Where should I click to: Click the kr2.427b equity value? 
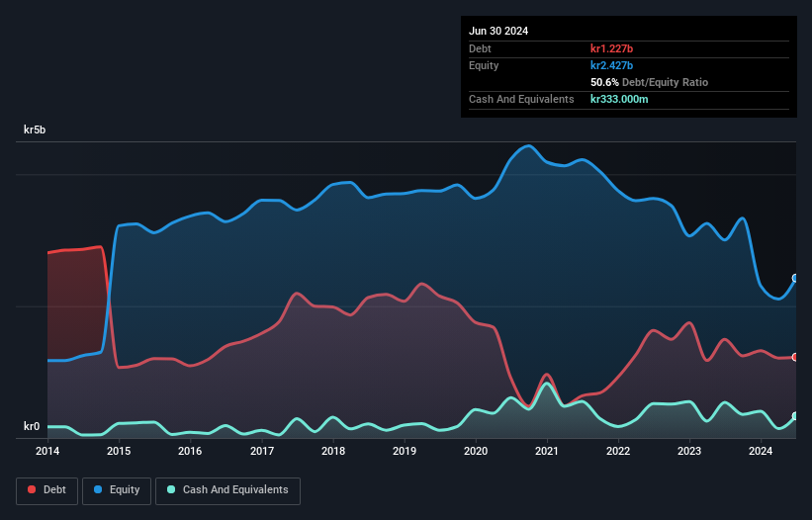click(611, 65)
